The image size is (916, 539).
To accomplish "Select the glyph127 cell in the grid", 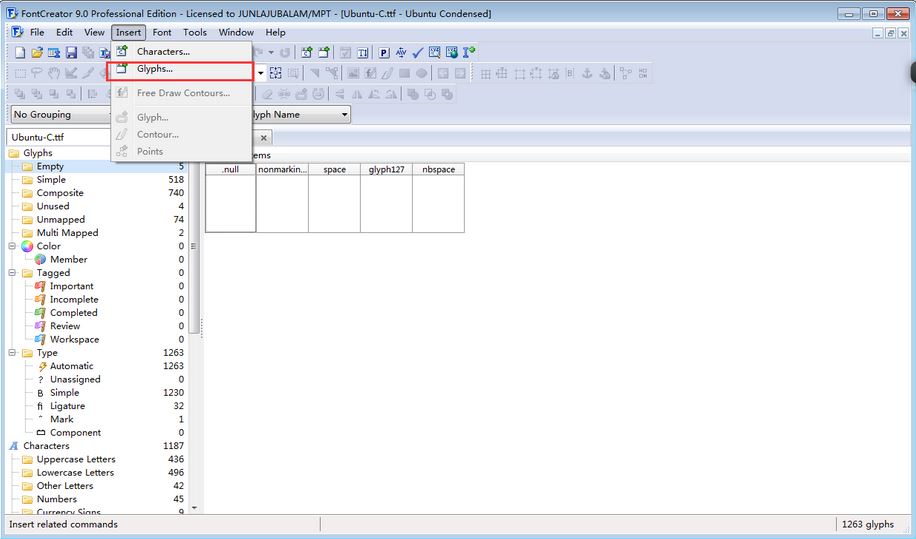I will pos(386,200).
